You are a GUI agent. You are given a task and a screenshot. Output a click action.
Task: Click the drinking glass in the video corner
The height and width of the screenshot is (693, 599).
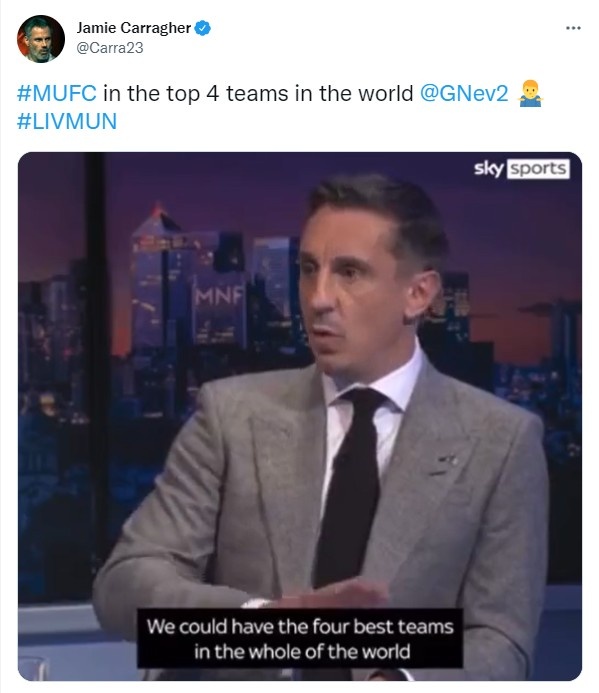(x=32, y=668)
